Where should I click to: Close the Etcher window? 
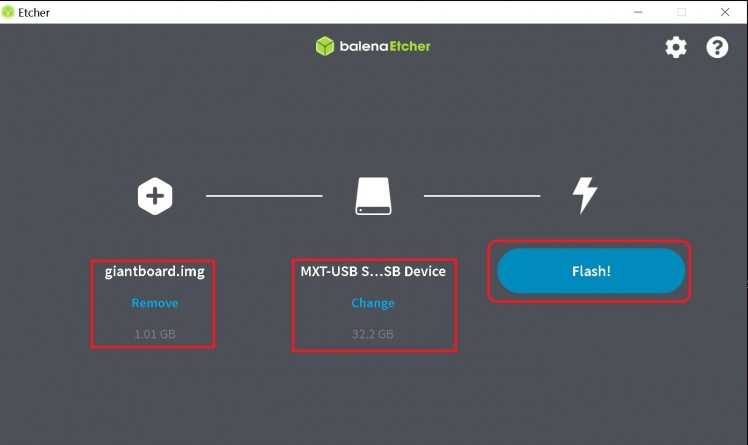[725, 12]
